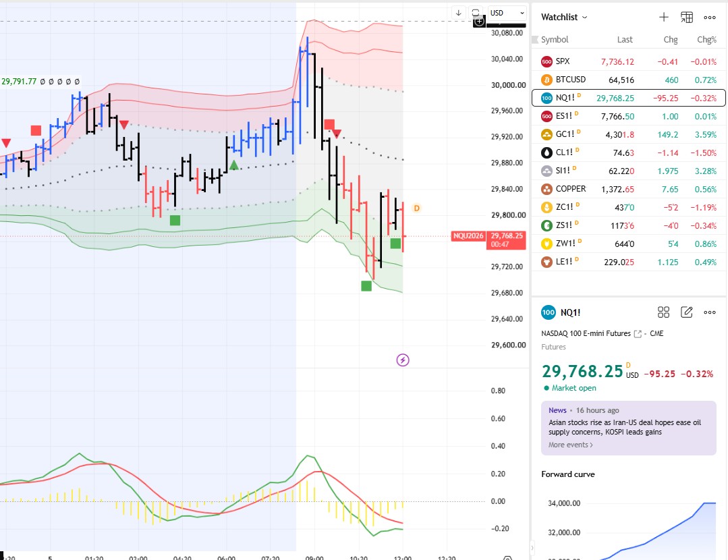The width and height of the screenshot is (728, 560).
Task: Click the CL1! black oil-drop logo icon
Action: click(547, 152)
